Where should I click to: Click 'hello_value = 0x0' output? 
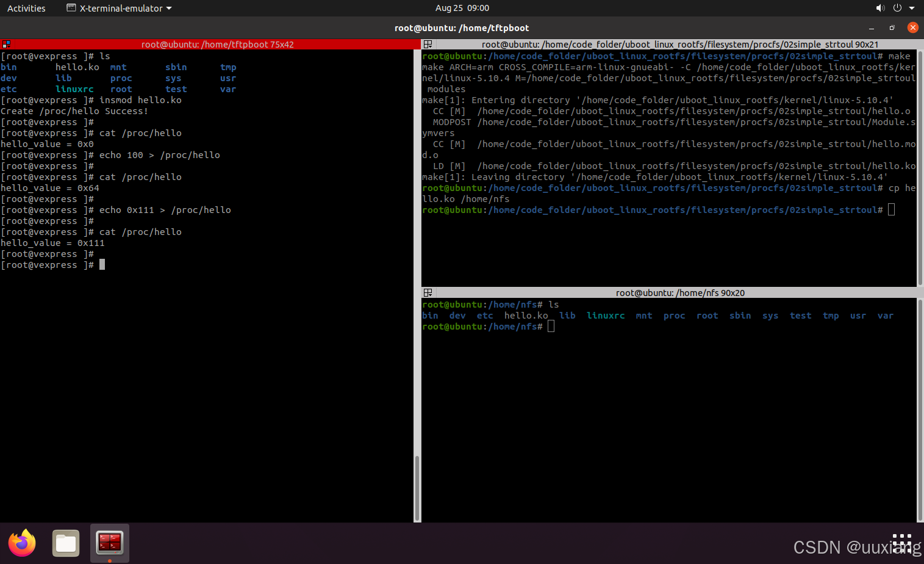coord(47,144)
